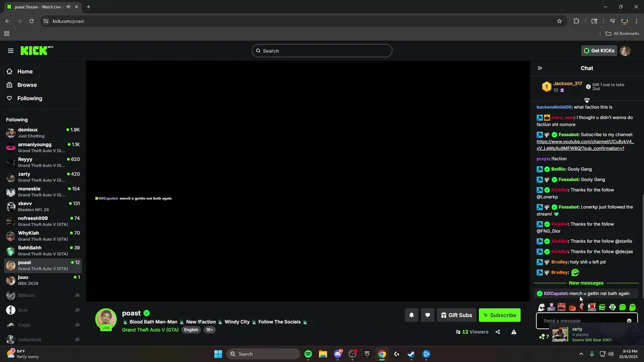Subscribe to poast channel
This screenshot has height=362, width=644.
pos(500,315)
